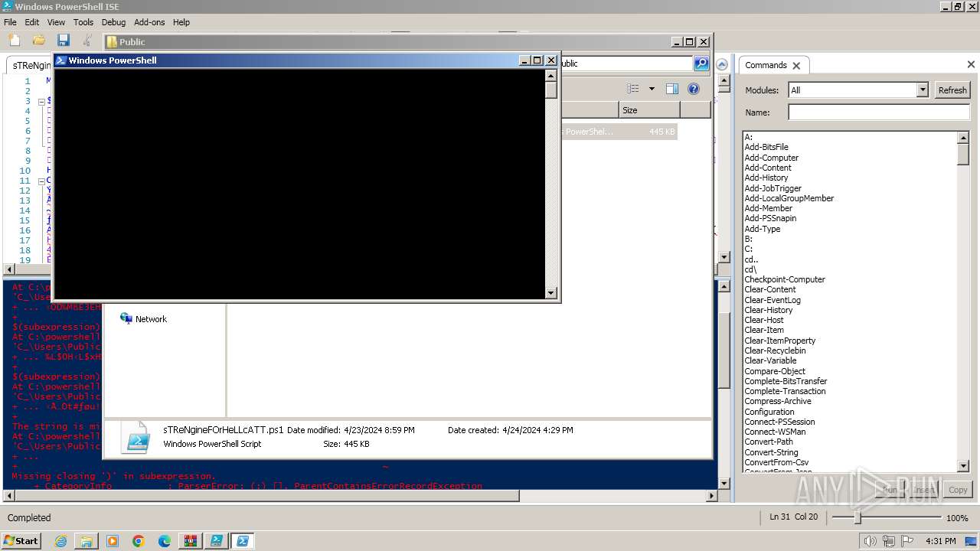Screen dimensions: 980x551
Task: Select Add-History command
Action: [766, 178]
